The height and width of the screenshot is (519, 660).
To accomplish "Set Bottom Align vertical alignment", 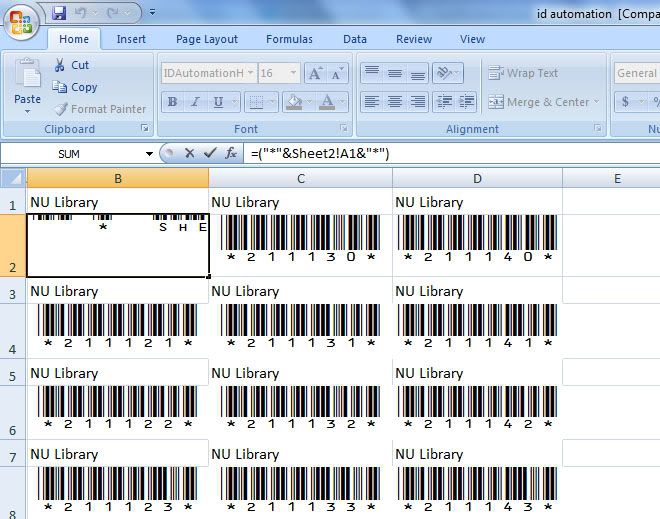I will [418, 73].
